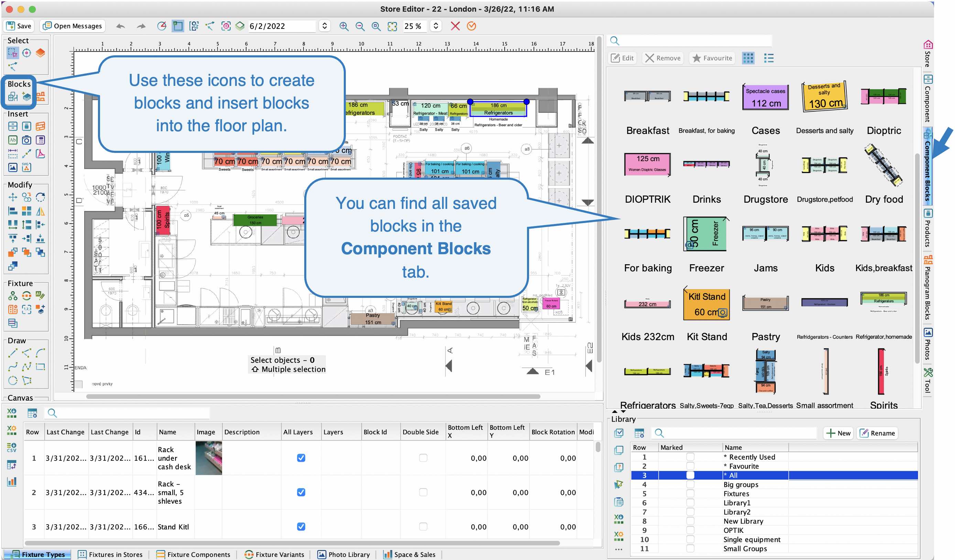The height and width of the screenshot is (560, 955).
Task: Click the create block icon
Action: (x=12, y=97)
